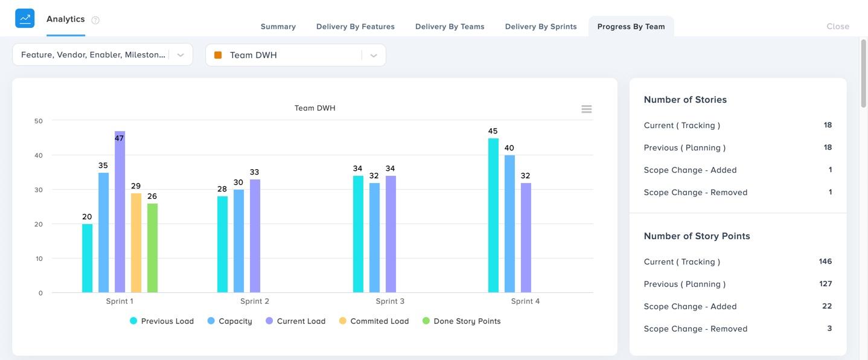Hide the Done Story Points series
The image size is (868, 360).
(x=462, y=321)
